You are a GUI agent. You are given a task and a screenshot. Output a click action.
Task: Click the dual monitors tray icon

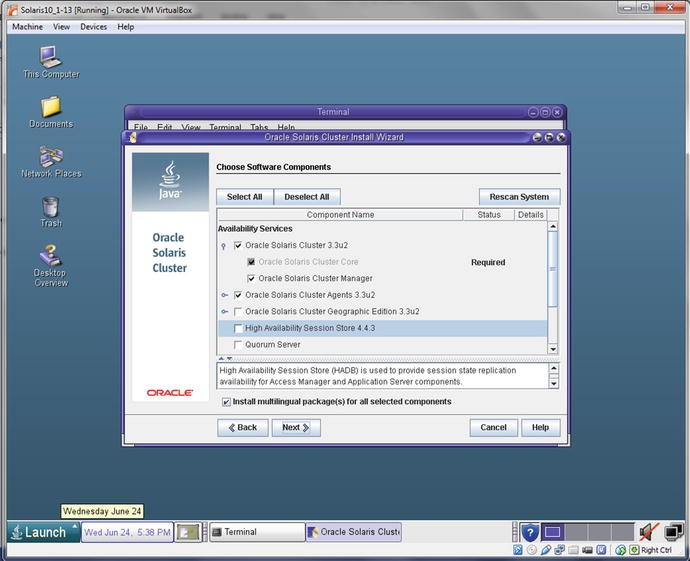673,532
